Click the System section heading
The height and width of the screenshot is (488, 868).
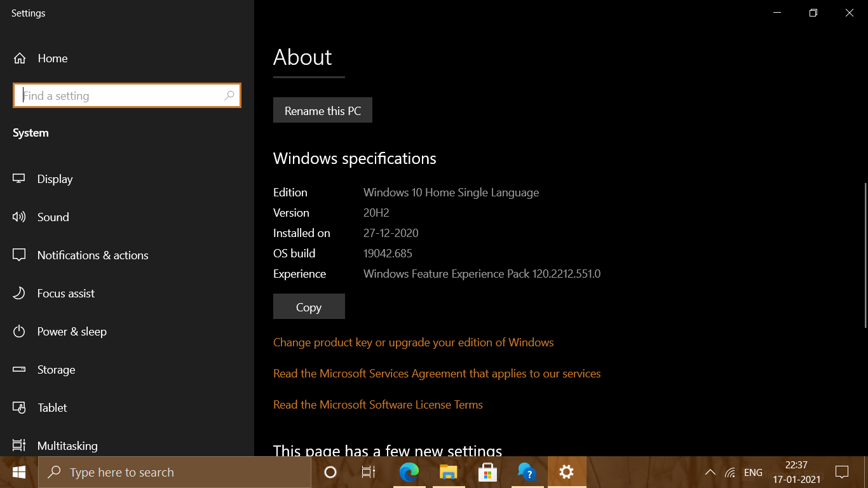tap(31, 133)
